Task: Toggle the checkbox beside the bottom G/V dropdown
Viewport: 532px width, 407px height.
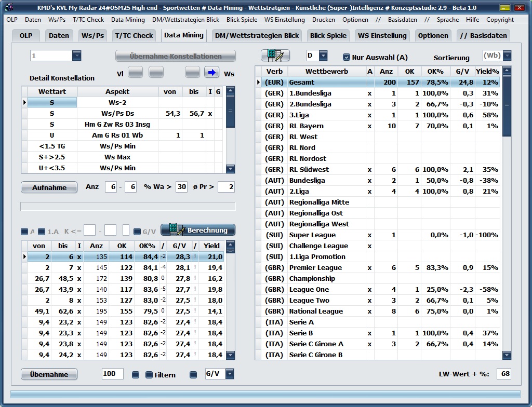Action: coord(193,375)
